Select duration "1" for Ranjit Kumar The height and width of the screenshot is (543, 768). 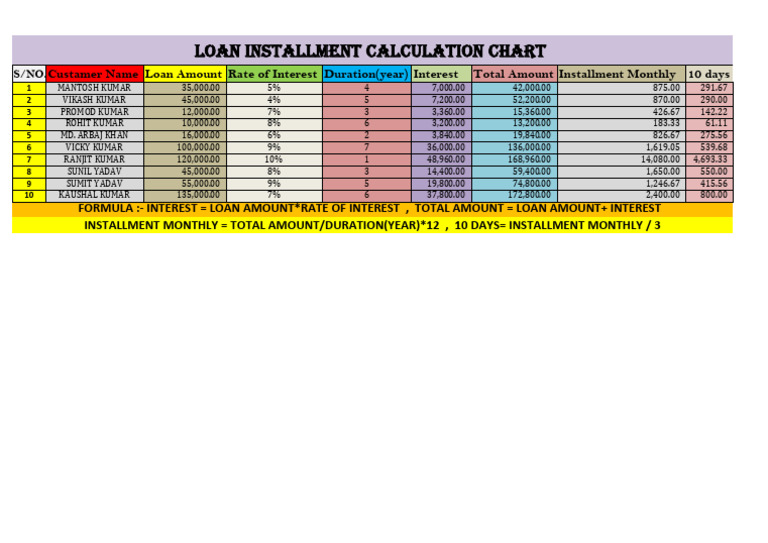(366, 160)
